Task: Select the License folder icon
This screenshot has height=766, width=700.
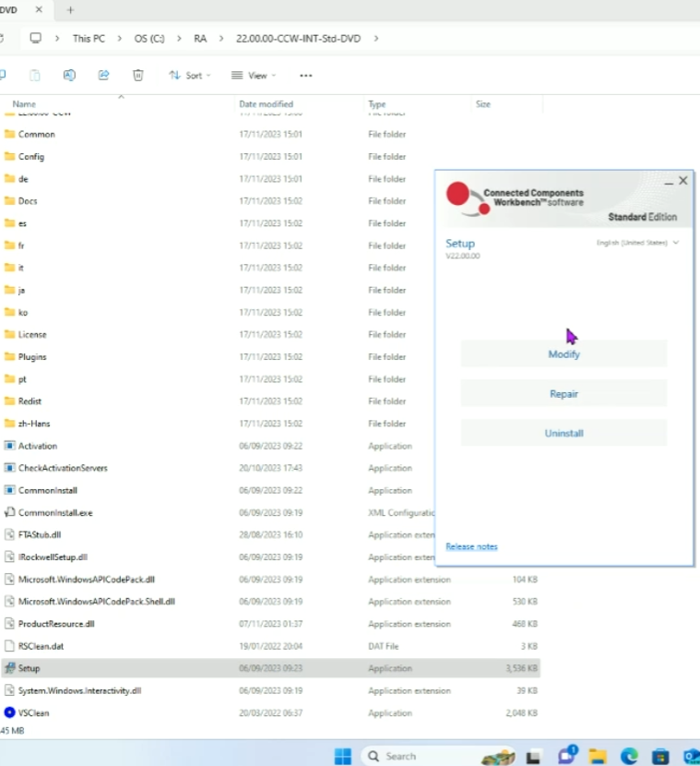Action: point(9,334)
